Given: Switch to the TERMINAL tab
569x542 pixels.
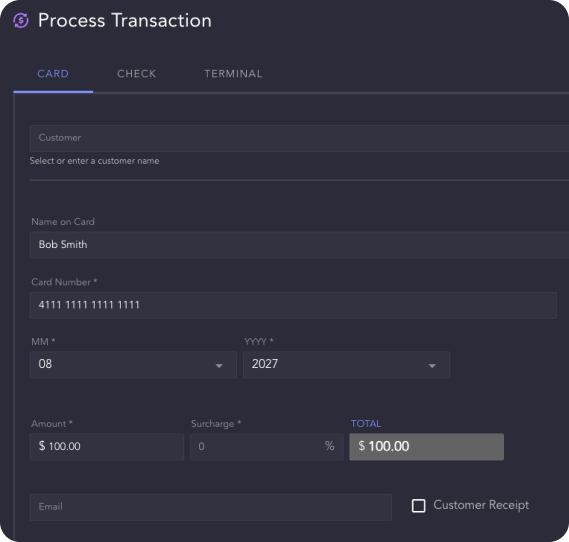Looking at the screenshot, I should click(233, 74).
